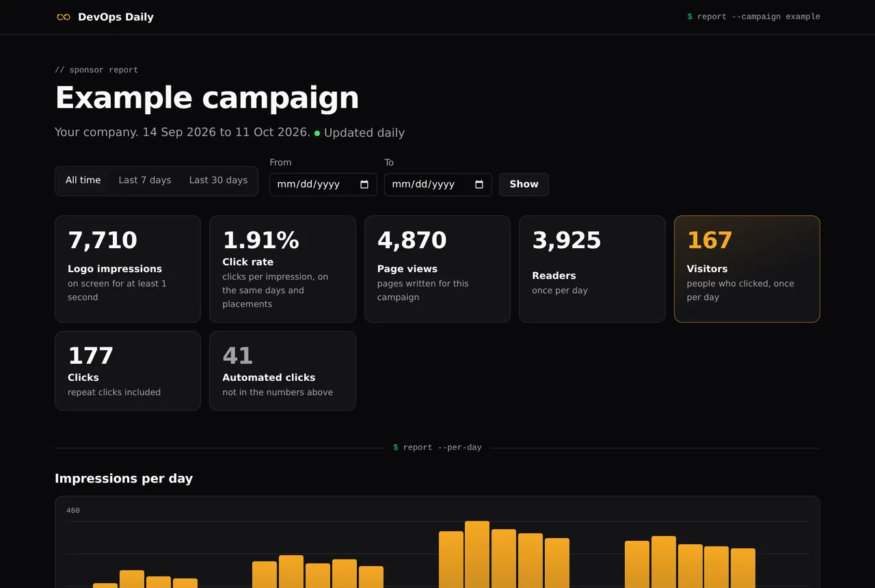Open DevOps Daily home link
The height and width of the screenshot is (588, 875).
(x=105, y=17)
